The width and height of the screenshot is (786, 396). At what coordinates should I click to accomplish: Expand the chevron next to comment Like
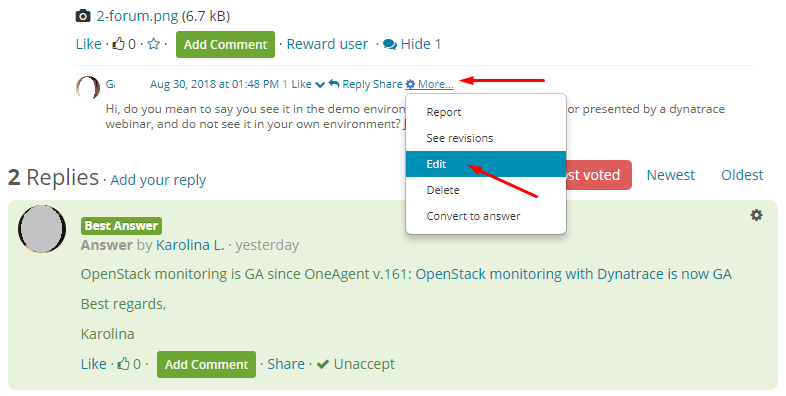click(320, 85)
